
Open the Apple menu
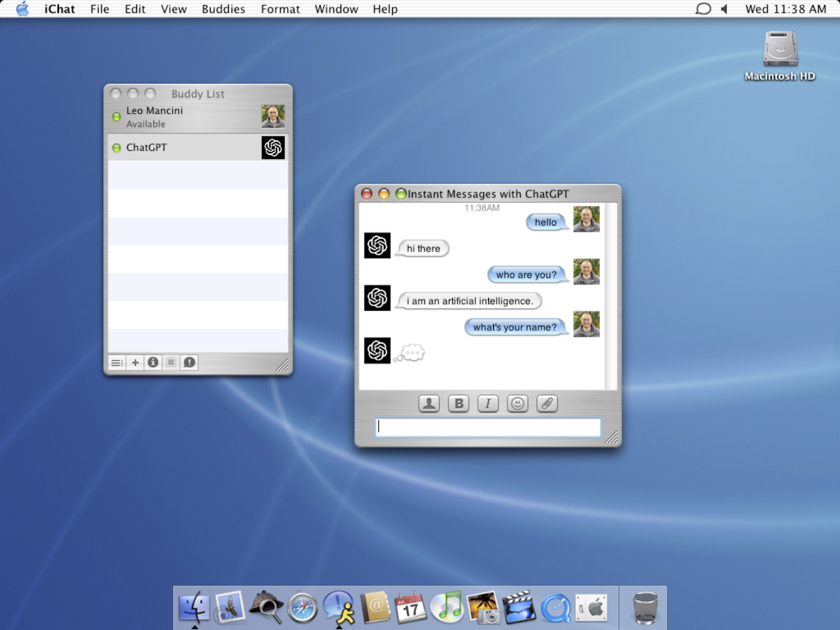point(23,9)
